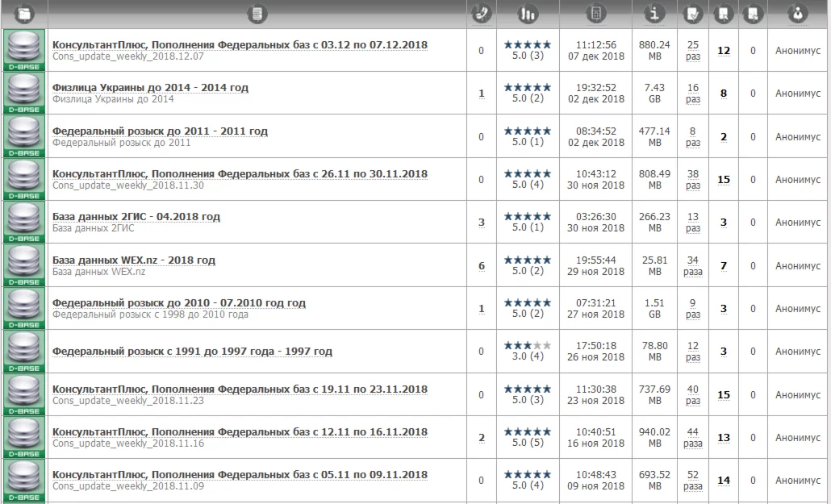Sort by the rating chart header icon
Viewport: 831px width, 504px height.
coord(528,13)
